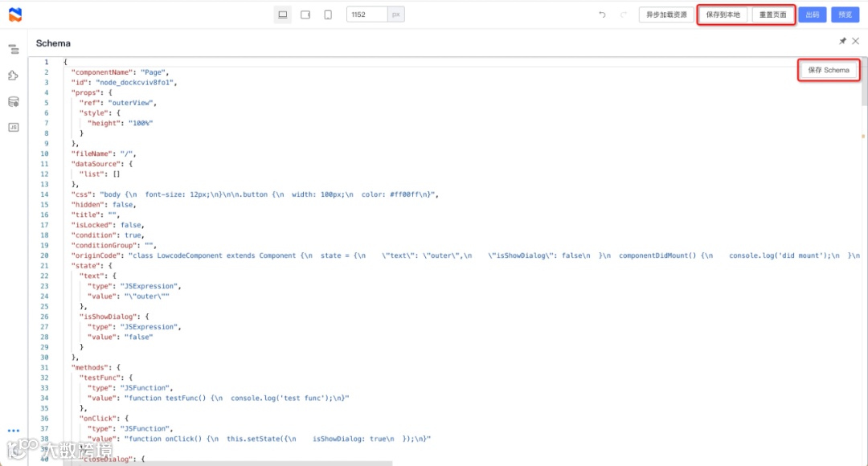Click the "isLocked": false line
Screen dimensions: 868x466
(108, 225)
